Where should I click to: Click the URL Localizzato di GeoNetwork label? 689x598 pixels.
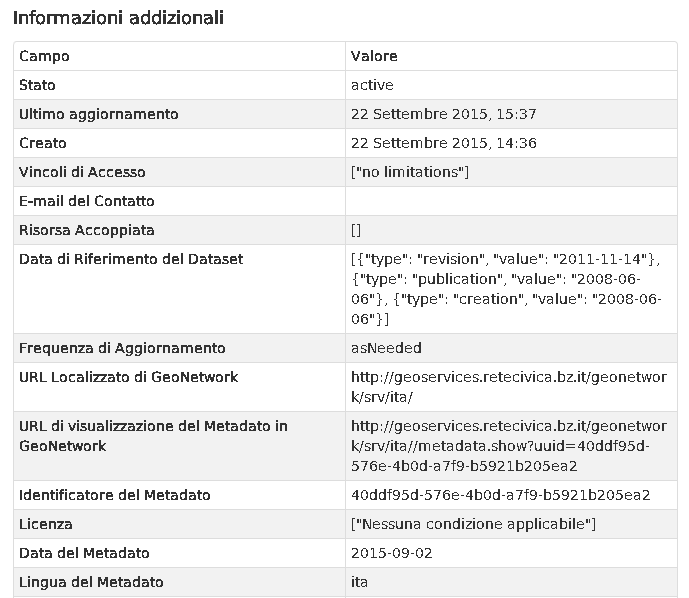(x=128, y=377)
